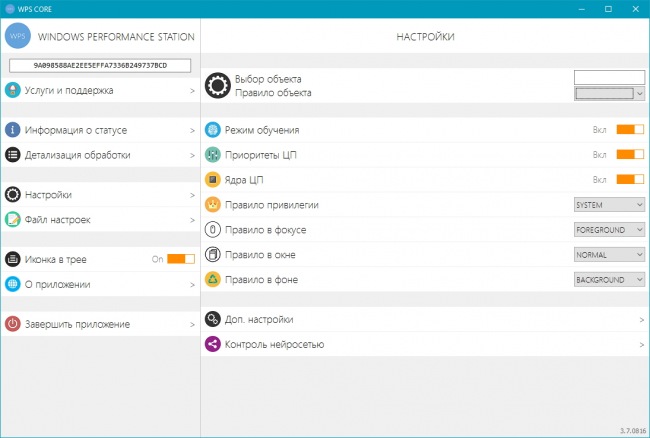
Task: Minimize the WPS CORE window
Action: [582, 9]
